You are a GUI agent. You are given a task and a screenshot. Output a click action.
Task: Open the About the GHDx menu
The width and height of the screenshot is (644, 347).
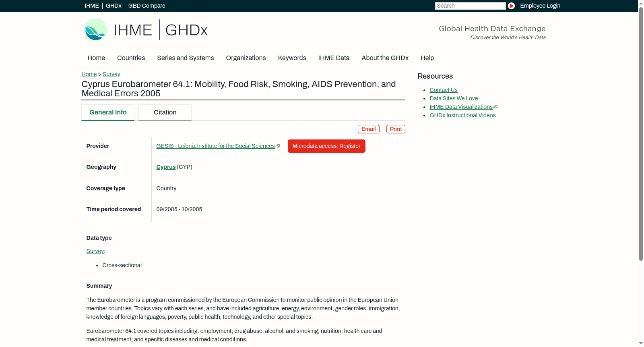point(385,58)
